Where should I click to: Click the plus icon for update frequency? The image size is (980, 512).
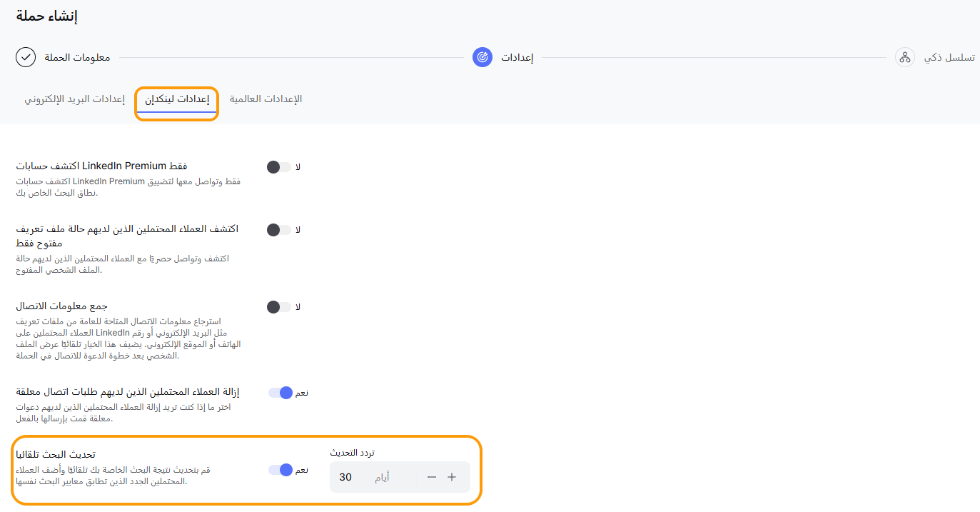(x=452, y=477)
